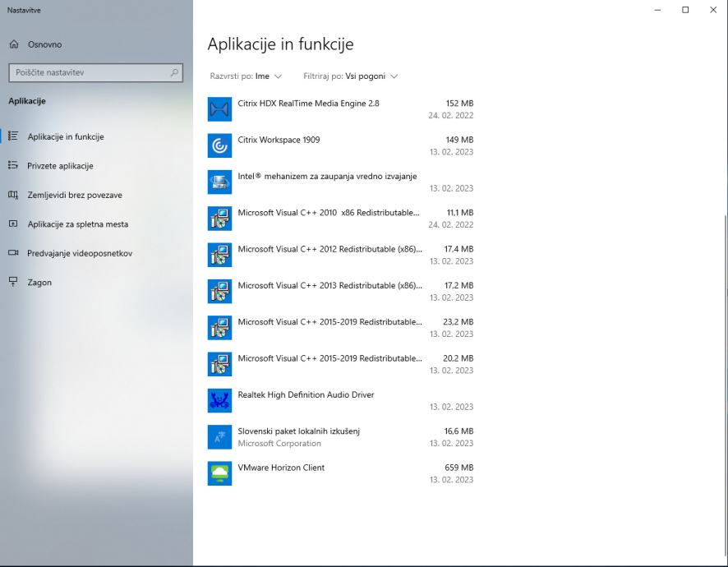Image resolution: width=728 pixels, height=567 pixels.
Task: Click the Visual C++ 2015-2019 icon sized 23,2 MB
Action: click(x=219, y=327)
